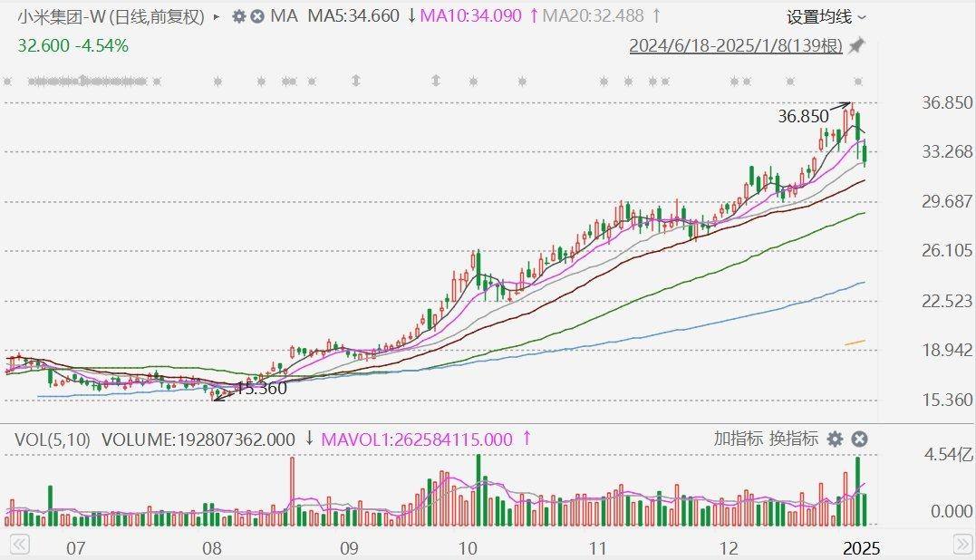
Task: Click the 36.850 high price marker
Action: pyautogui.click(x=803, y=116)
